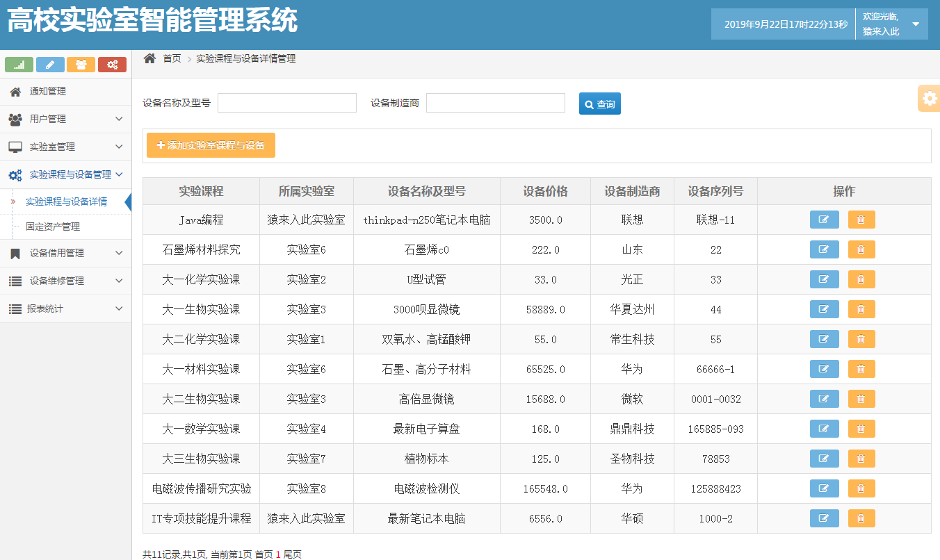Delete the 大三生物实验课 row
This screenshot has height=560, width=940.
pyautogui.click(x=861, y=459)
